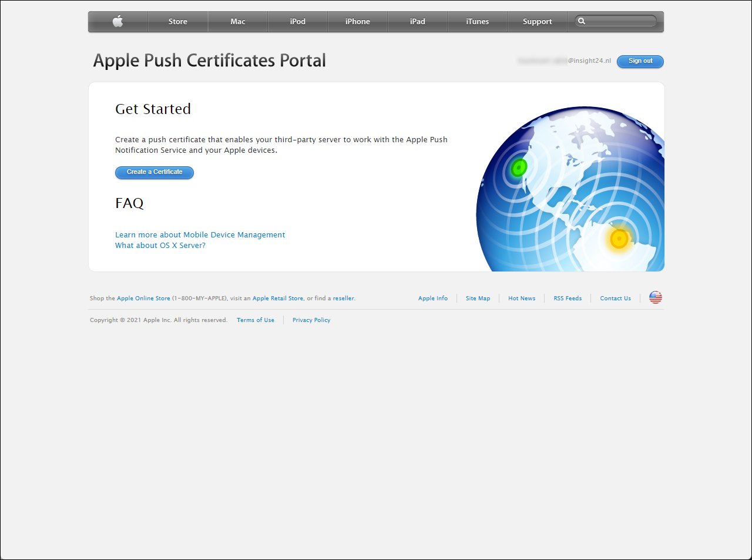Open the US flag country selector

(656, 297)
